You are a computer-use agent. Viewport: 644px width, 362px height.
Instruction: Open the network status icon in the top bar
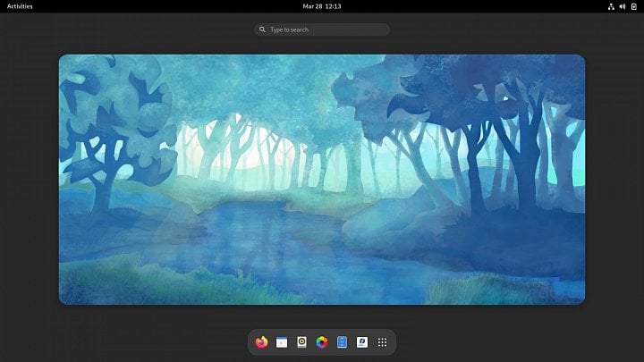pyautogui.click(x=611, y=6)
